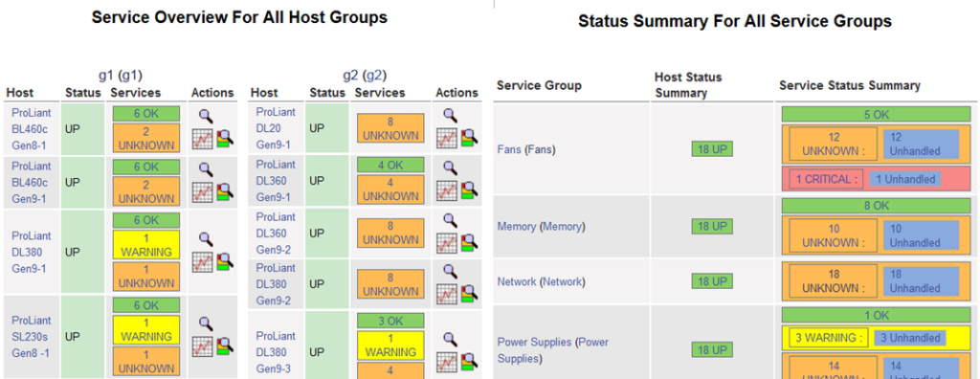Open the g2 host group link
The image size is (980, 379).
352,76
